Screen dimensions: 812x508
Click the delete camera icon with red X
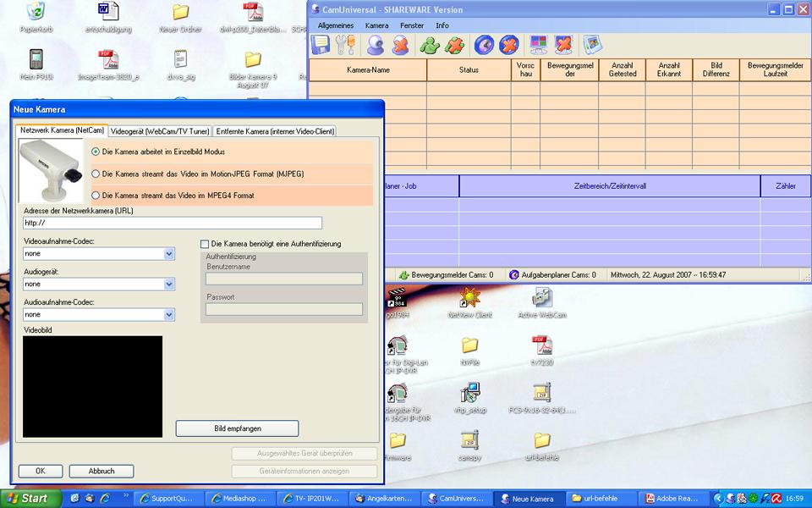coord(401,45)
